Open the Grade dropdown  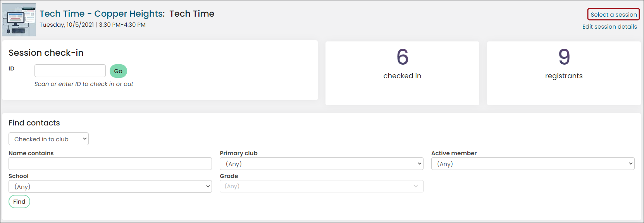[x=322, y=186]
